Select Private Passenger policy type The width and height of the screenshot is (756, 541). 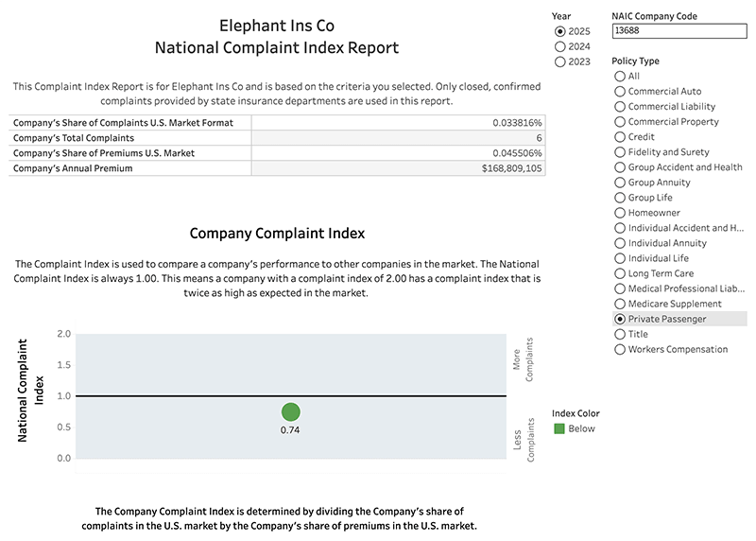(x=620, y=319)
